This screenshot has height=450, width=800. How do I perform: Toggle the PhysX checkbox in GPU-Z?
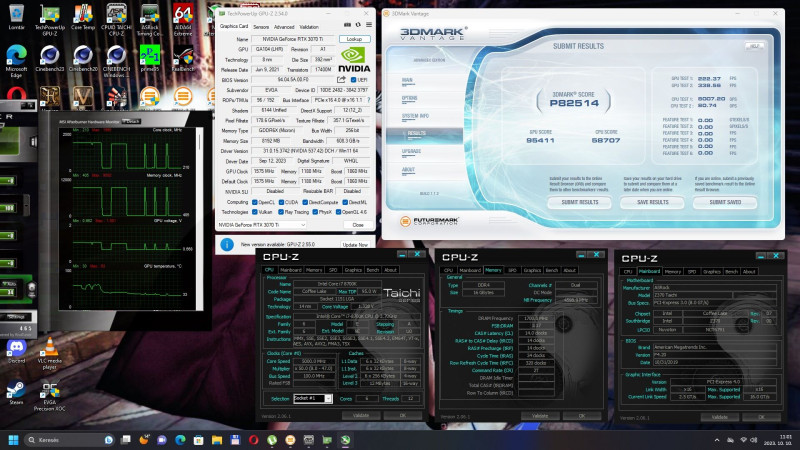[x=315, y=212]
